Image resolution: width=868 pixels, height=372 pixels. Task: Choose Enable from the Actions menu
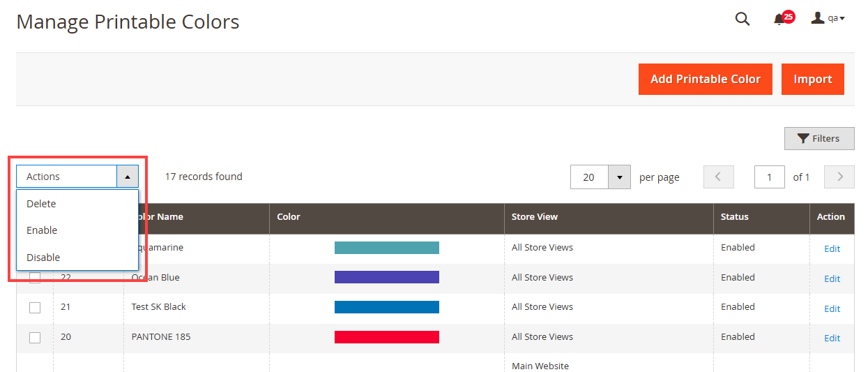click(42, 230)
